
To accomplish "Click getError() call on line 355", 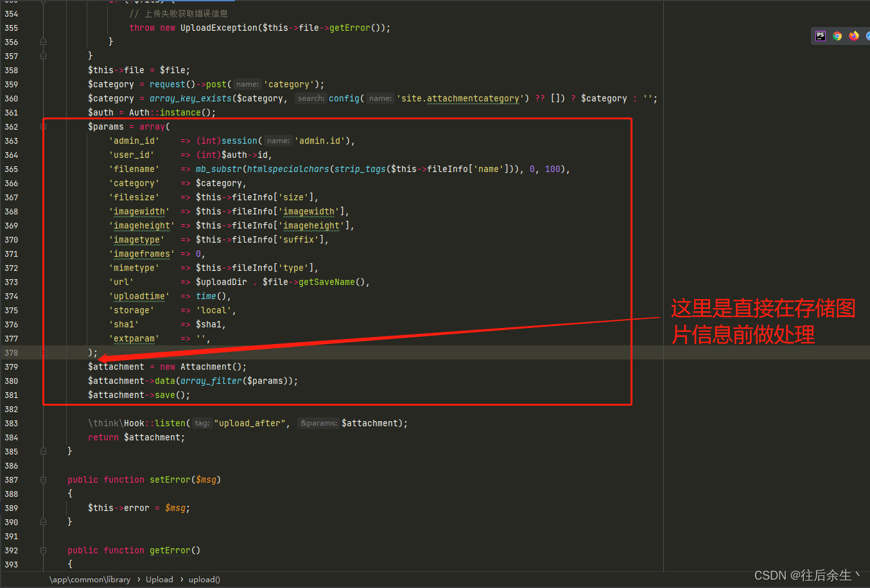I will pos(357,28).
